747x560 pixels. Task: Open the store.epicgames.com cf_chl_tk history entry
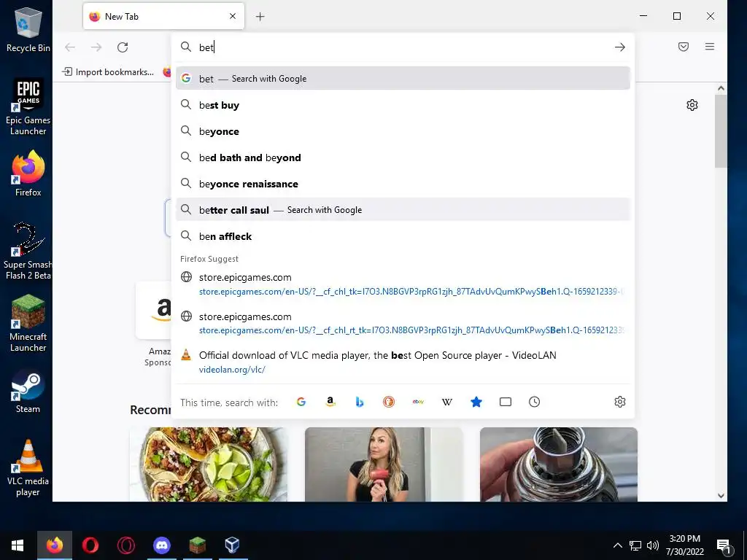403,284
